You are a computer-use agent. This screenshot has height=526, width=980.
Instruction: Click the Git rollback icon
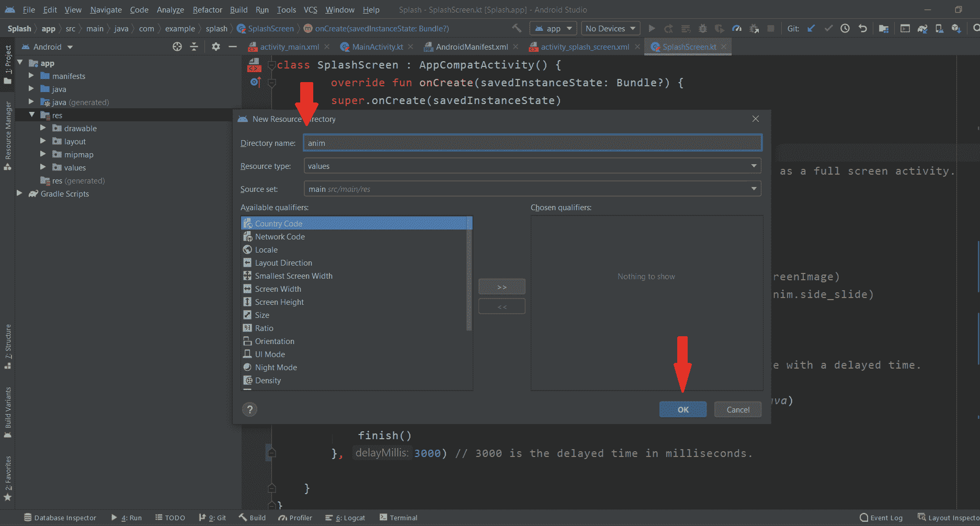point(863,28)
